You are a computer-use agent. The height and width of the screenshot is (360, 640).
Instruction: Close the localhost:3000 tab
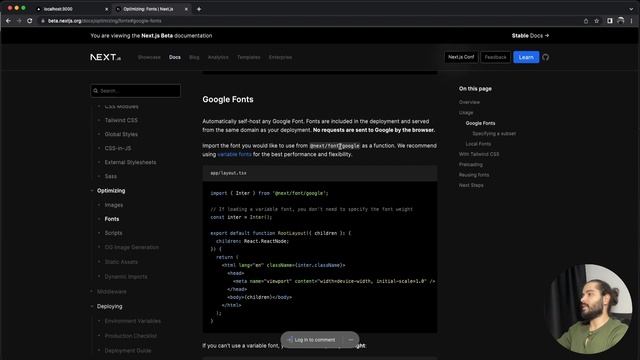(x=107, y=9)
